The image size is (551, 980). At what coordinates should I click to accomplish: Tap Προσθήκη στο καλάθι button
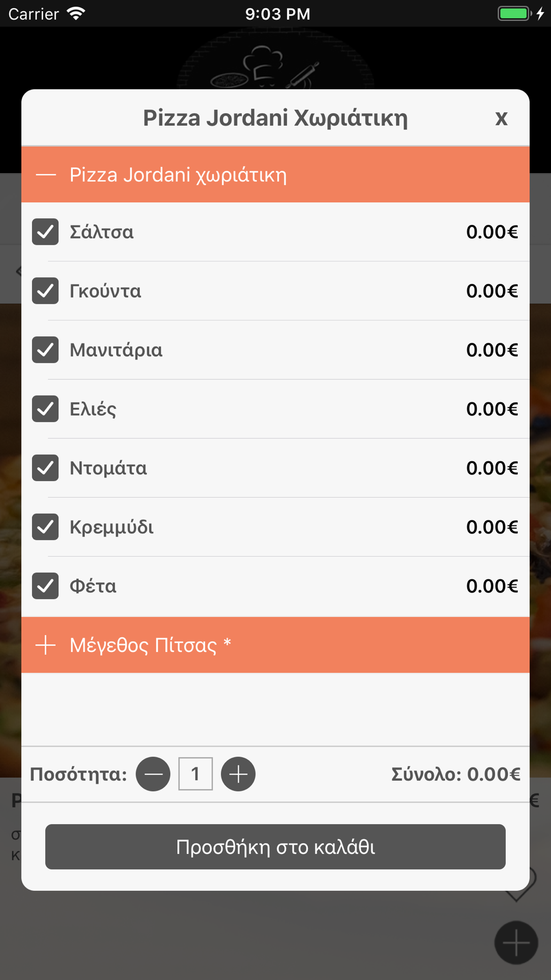point(275,847)
